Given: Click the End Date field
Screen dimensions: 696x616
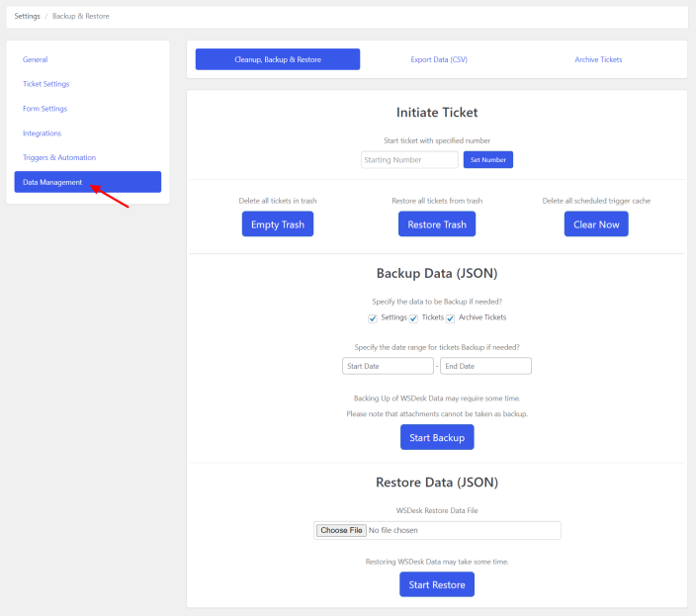Looking at the screenshot, I should pyautogui.click(x=486, y=366).
